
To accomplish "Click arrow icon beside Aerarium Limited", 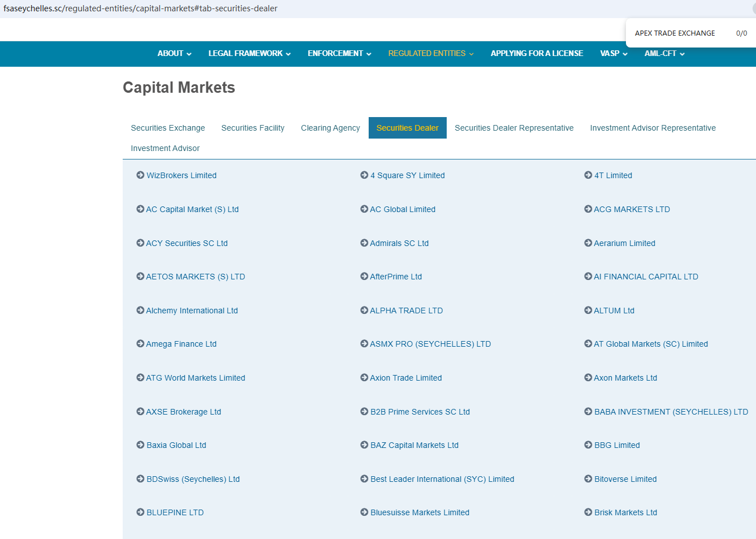I will point(588,243).
